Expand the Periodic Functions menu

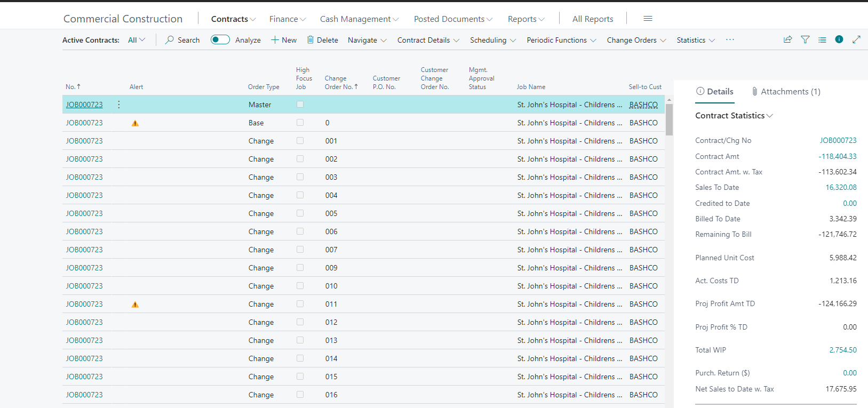(561, 40)
